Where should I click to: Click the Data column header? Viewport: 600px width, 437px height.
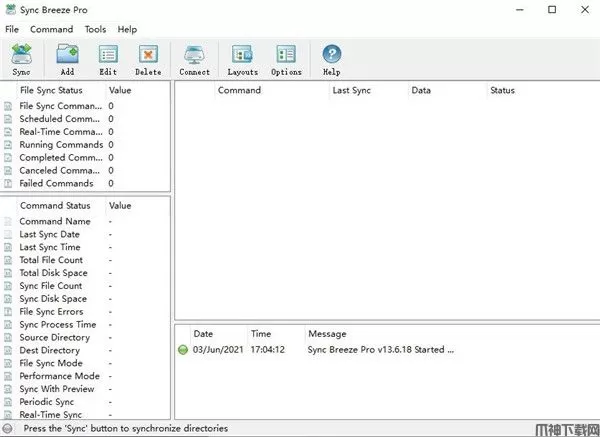(421, 90)
